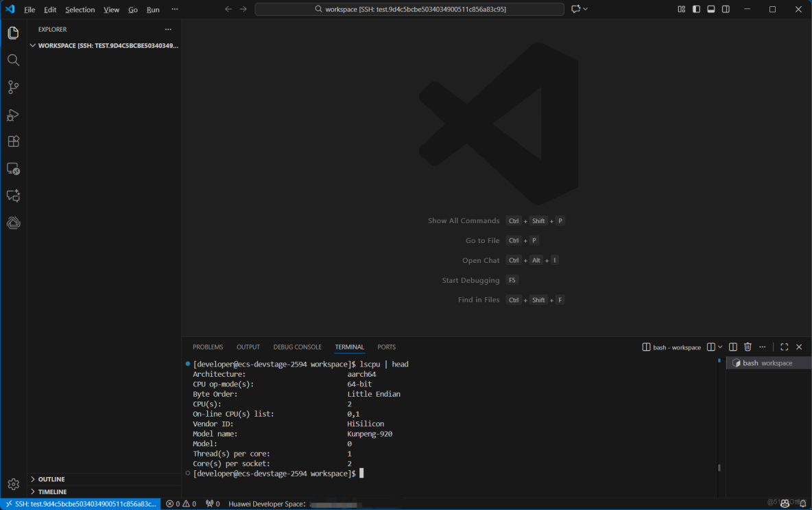812x510 pixels.
Task: Toggle the Secondary Side Bar visibility
Action: click(726, 9)
